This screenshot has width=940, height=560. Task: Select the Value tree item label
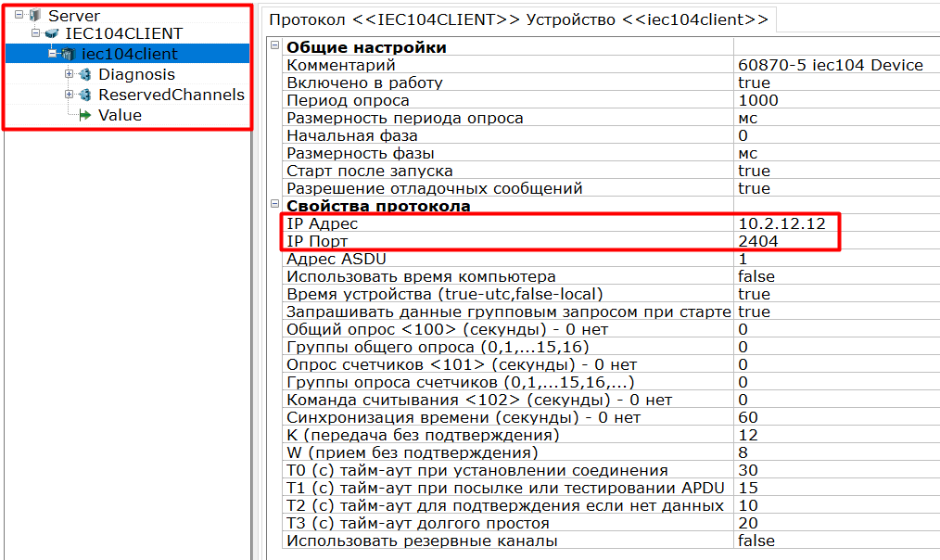coord(120,115)
